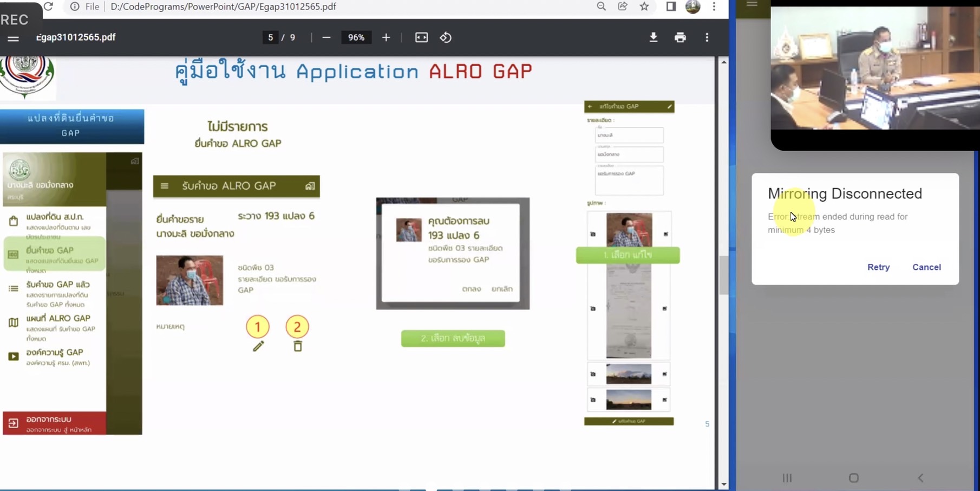Share this page via share icon
980x491 pixels.
(x=623, y=7)
